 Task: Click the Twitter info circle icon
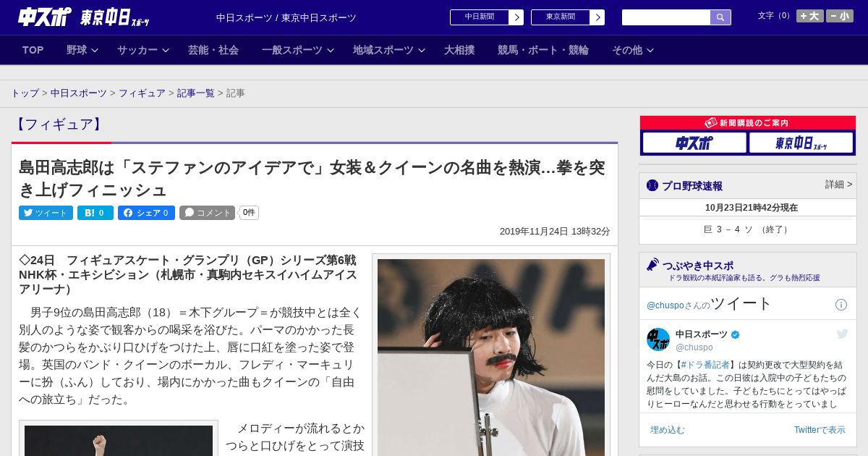841,305
